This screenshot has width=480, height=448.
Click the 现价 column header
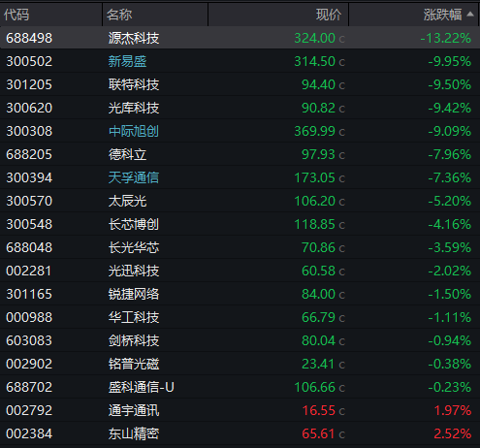pos(329,15)
